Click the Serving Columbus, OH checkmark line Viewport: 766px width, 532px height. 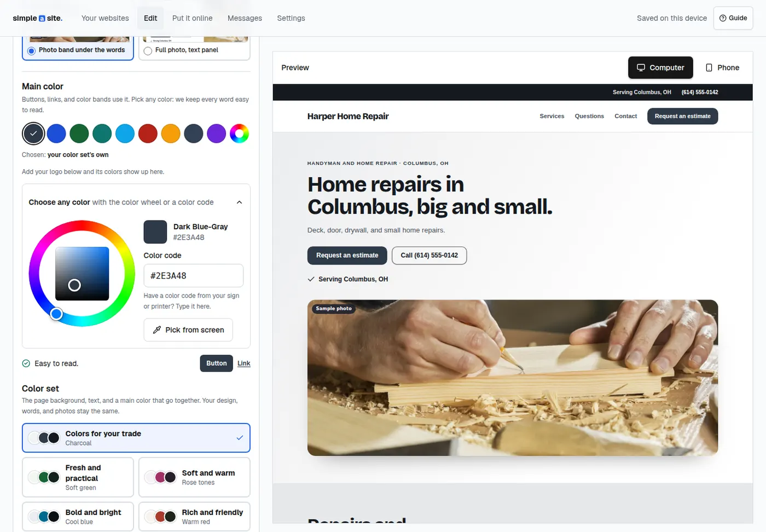348,279
